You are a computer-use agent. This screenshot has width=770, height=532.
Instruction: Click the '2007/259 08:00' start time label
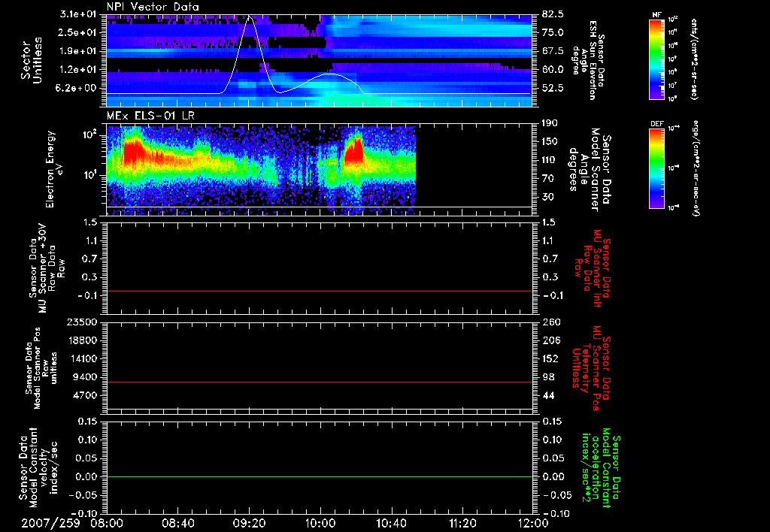coord(73,523)
